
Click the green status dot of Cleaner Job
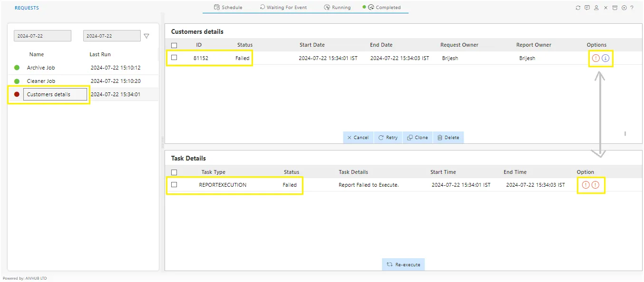pos(17,81)
